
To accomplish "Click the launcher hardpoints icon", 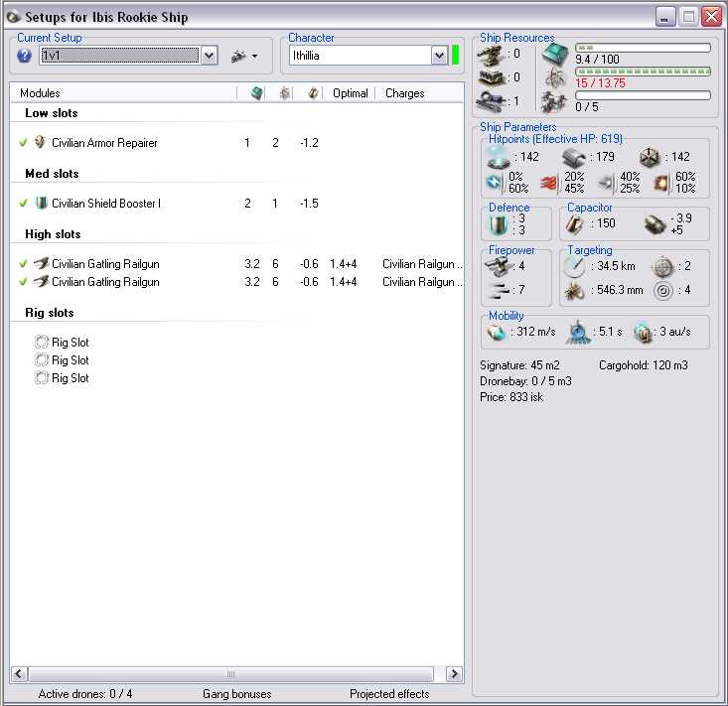I will click(492, 78).
